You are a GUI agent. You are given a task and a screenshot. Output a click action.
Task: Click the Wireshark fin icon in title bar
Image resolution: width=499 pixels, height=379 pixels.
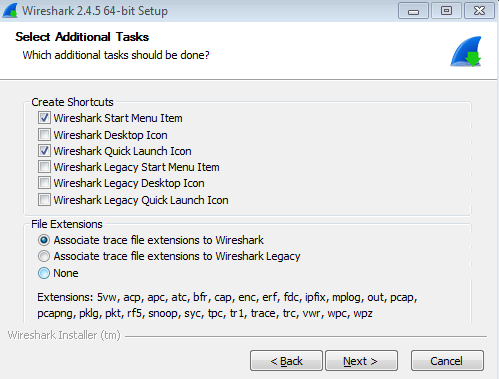(10, 11)
